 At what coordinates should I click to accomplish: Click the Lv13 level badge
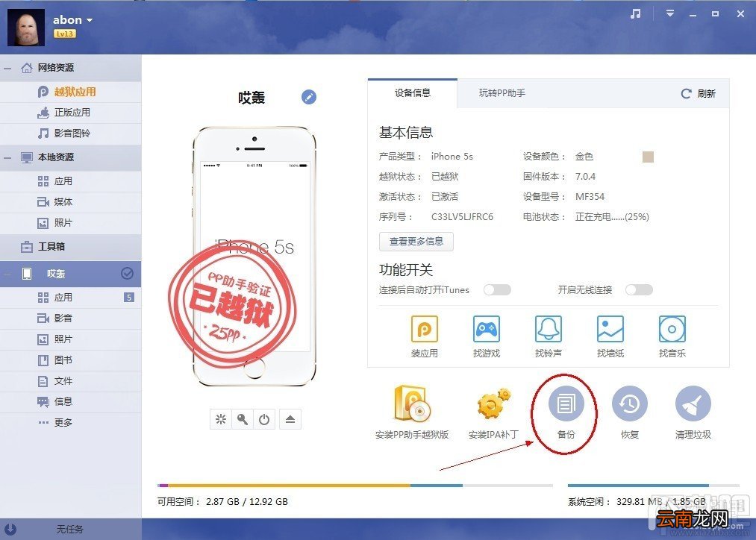(x=65, y=34)
